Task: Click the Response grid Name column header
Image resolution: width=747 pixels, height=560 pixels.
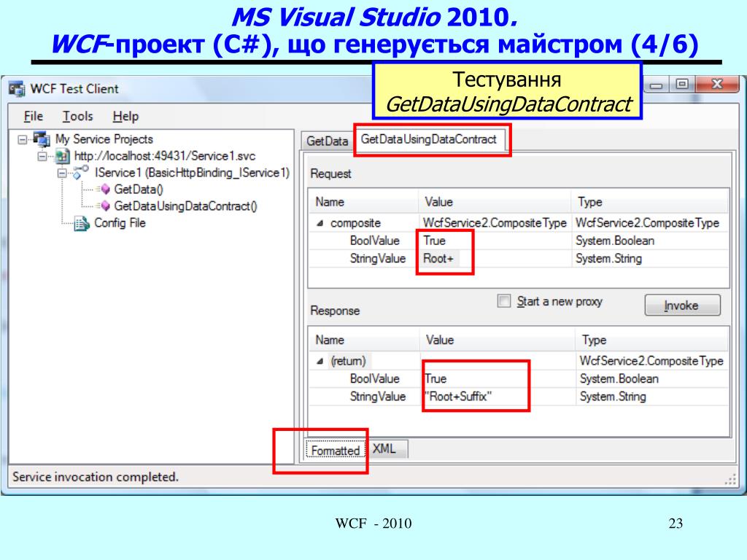Action: click(365, 340)
